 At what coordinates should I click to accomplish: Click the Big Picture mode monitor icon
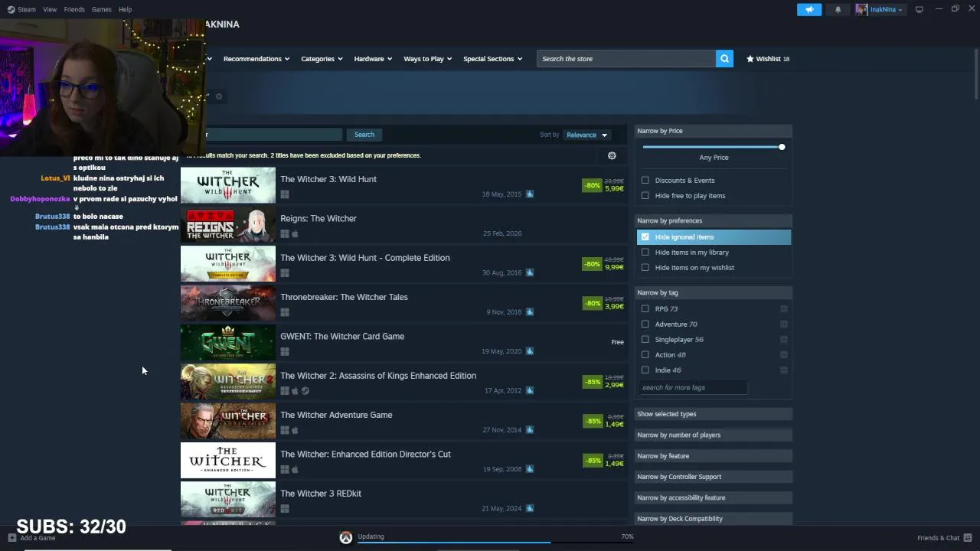(x=919, y=9)
